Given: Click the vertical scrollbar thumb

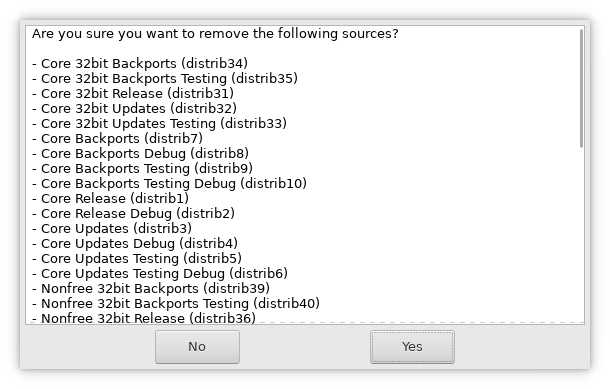Looking at the screenshot, I should [581, 88].
